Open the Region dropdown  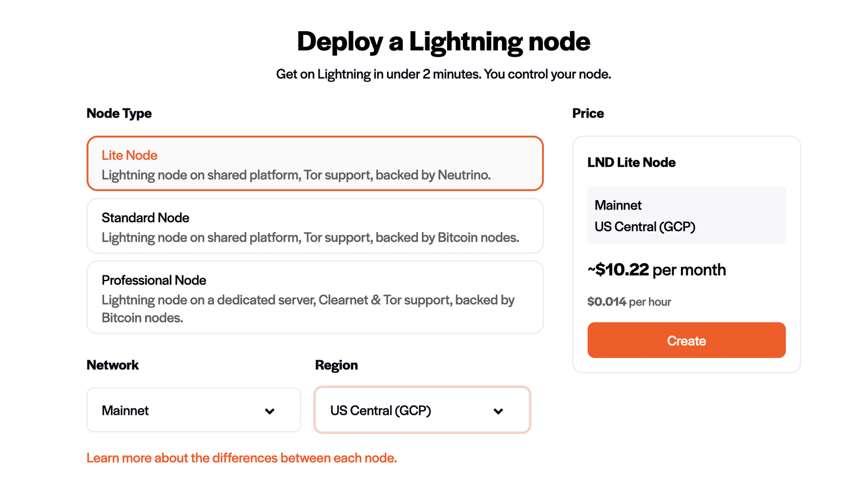[421, 410]
